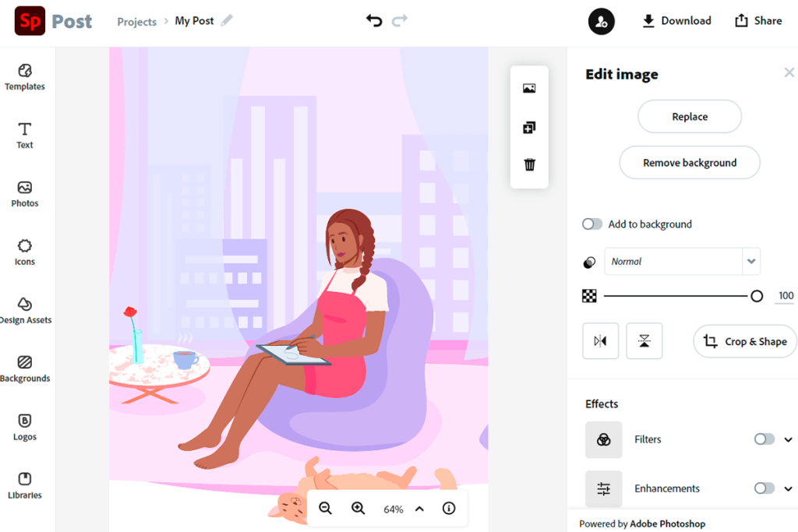
Task: Expand the 64% zoom level selector
Action: 418,508
